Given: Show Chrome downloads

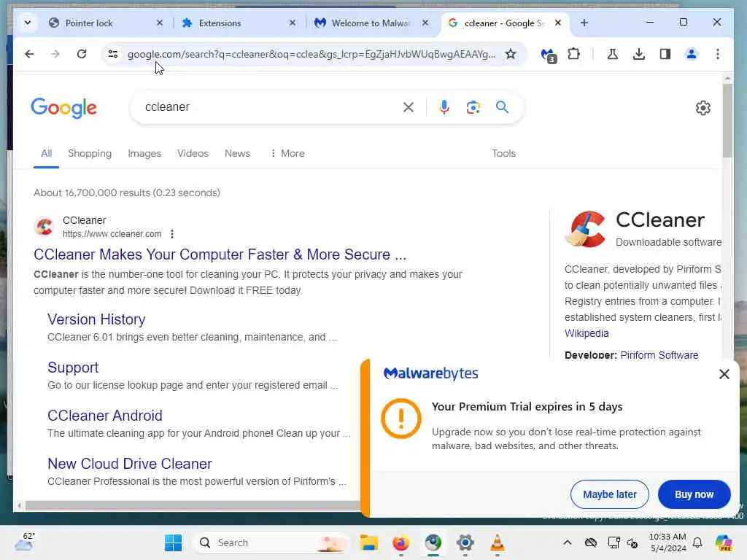Looking at the screenshot, I should point(639,54).
